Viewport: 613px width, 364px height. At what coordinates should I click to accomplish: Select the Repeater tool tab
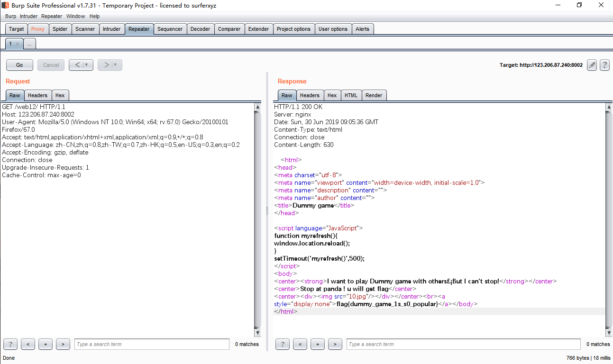tap(139, 29)
